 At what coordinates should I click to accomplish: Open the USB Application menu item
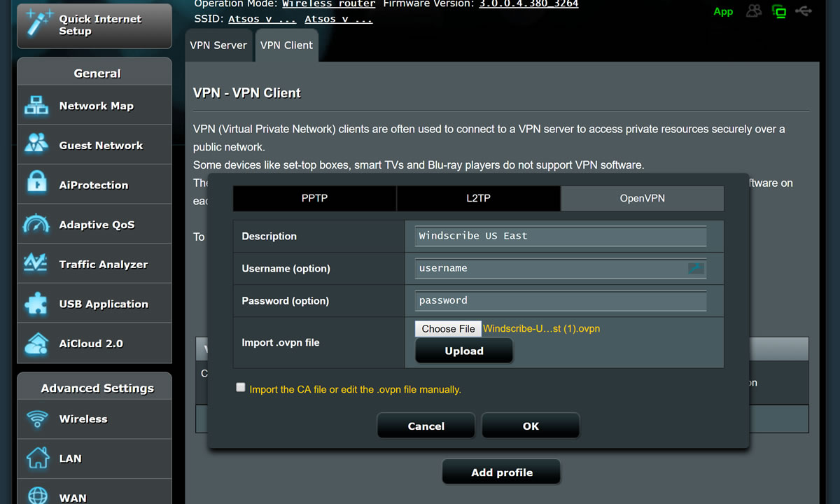(x=94, y=304)
